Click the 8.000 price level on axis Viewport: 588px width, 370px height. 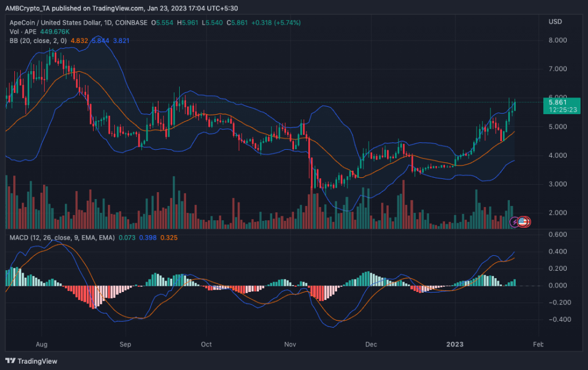pyautogui.click(x=557, y=40)
